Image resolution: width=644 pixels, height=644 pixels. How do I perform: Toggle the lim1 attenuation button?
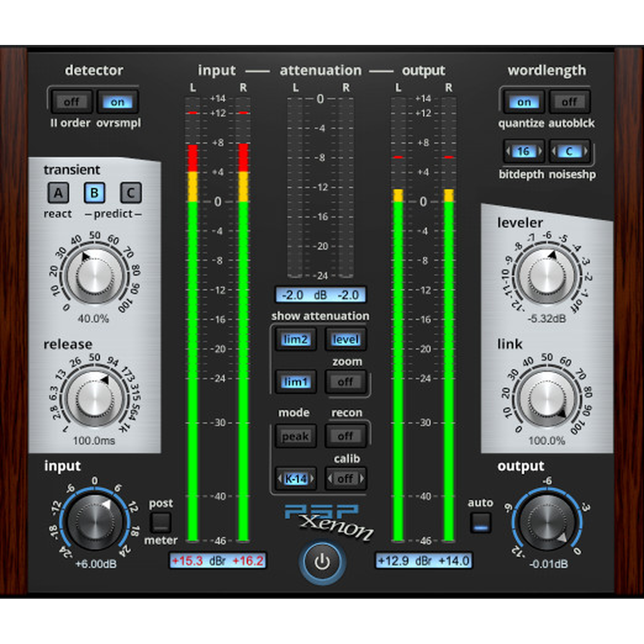click(295, 382)
